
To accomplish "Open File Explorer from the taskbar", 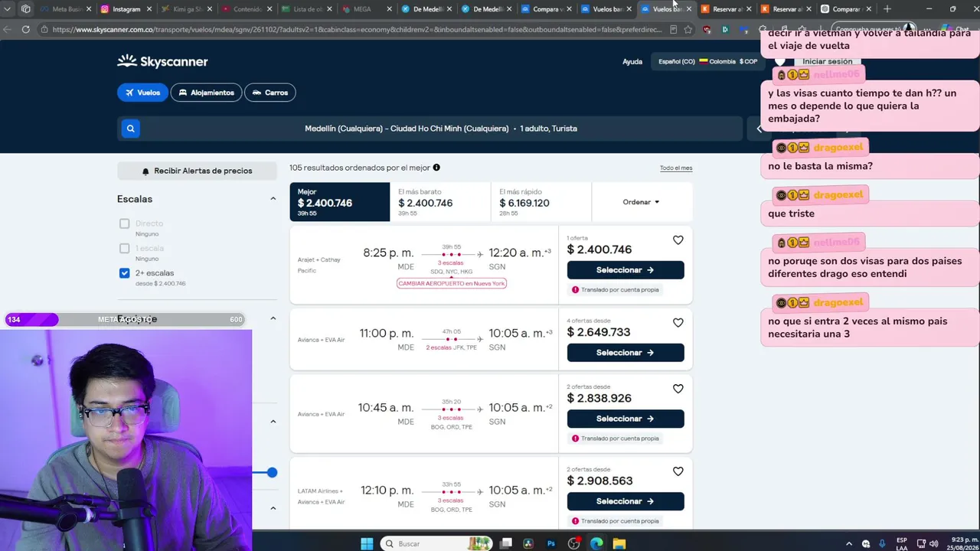I will (619, 543).
